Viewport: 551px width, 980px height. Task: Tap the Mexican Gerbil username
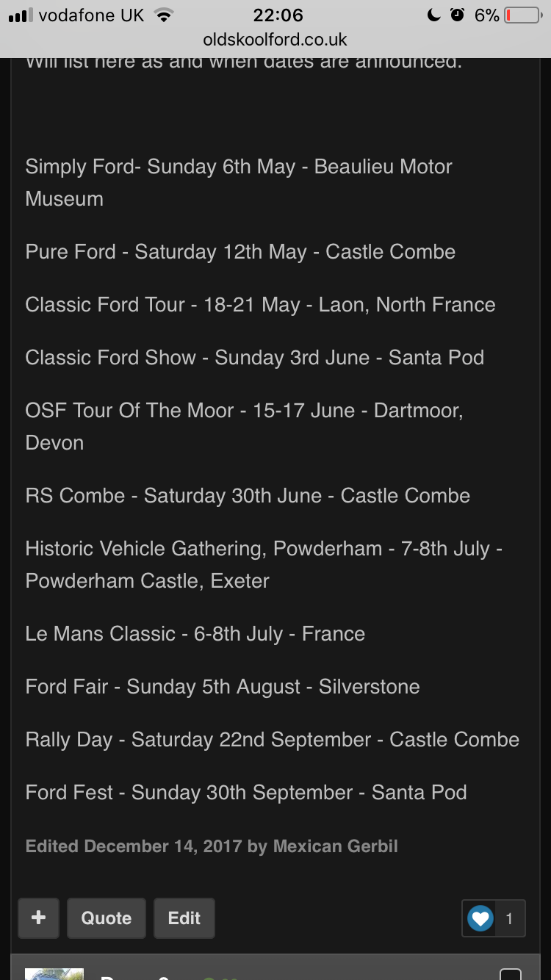335,846
